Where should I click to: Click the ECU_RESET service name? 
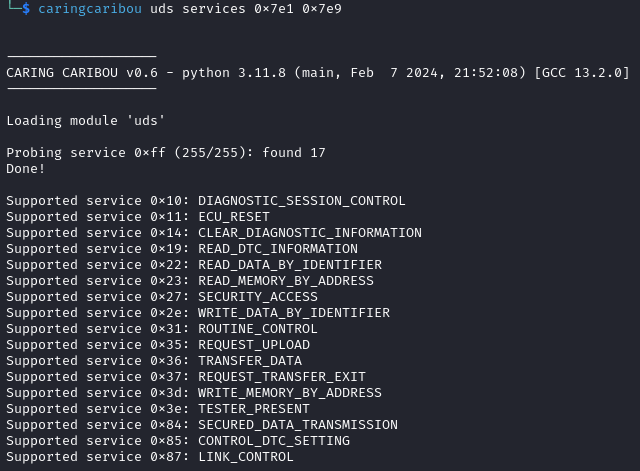(233, 217)
